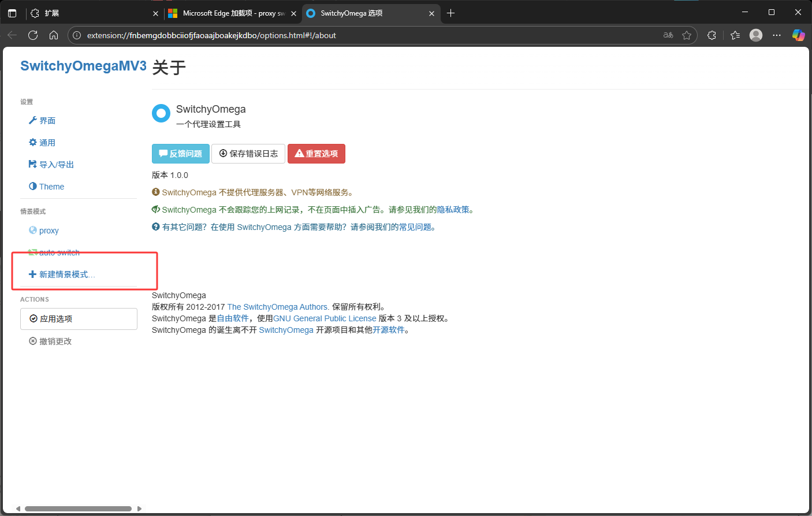This screenshot has height=516, width=812.
Task: Open the 自由软件 link
Action: (233, 318)
